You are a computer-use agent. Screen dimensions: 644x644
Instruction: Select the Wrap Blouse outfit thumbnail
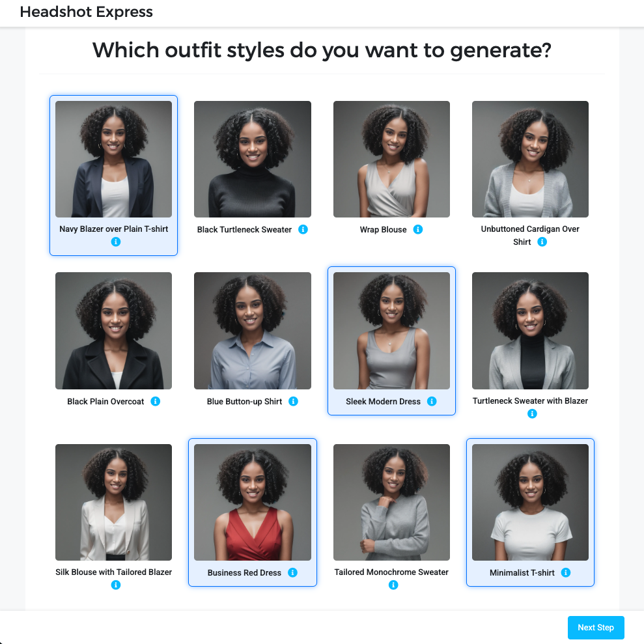point(391,159)
